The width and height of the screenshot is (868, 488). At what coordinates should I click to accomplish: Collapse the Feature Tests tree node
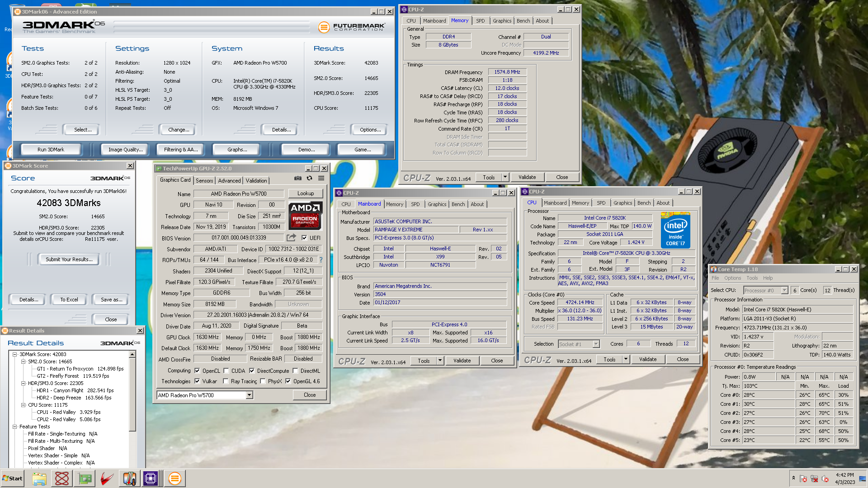(14, 427)
